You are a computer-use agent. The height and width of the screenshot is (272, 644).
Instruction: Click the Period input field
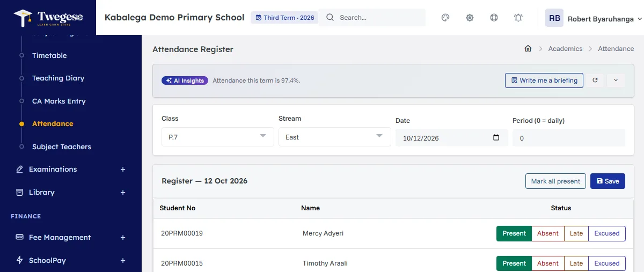click(569, 138)
